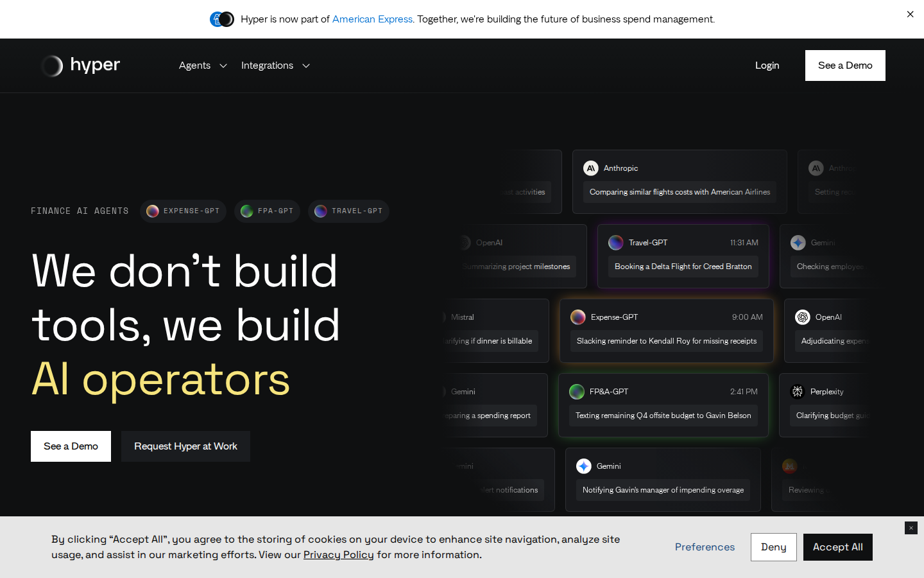Dismiss the top announcement banner
The width and height of the screenshot is (924, 578).
tap(910, 14)
